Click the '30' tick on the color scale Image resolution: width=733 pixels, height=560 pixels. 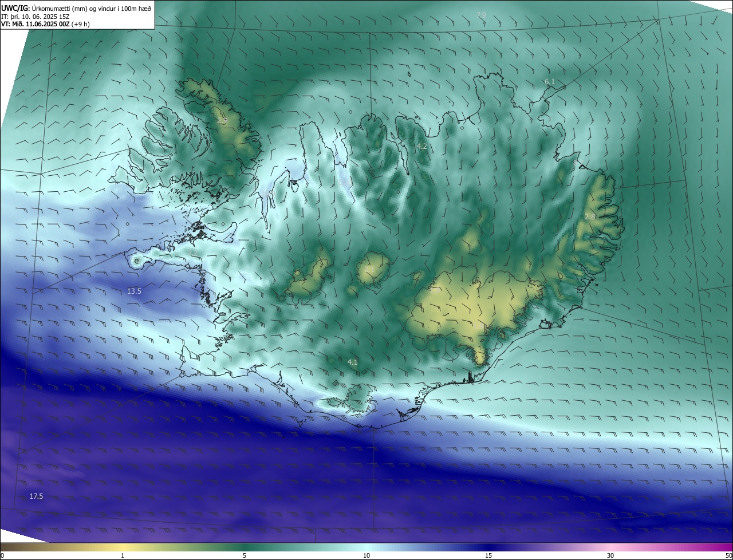pos(610,555)
